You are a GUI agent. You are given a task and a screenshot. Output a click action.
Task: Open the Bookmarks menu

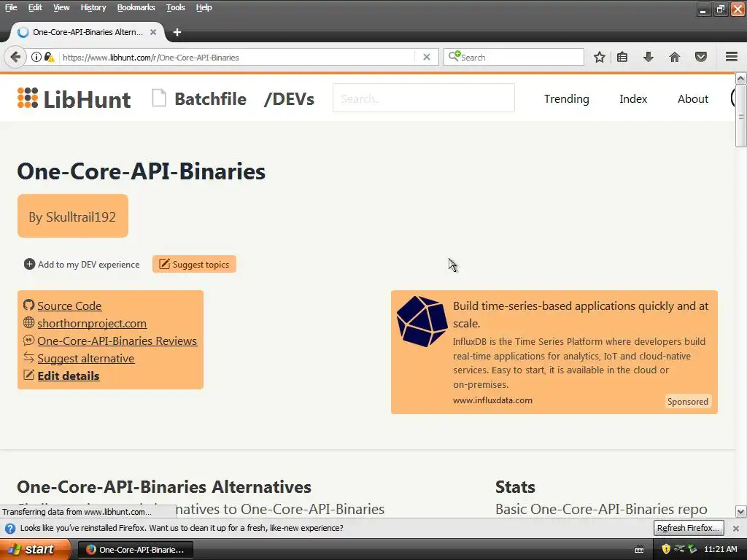pyautogui.click(x=136, y=7)
